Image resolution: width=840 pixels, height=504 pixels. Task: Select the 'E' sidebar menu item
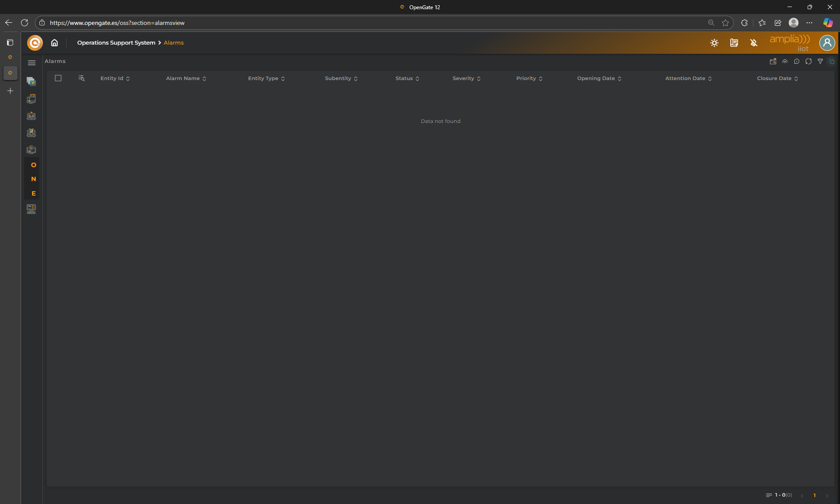[x=33, y=193]
